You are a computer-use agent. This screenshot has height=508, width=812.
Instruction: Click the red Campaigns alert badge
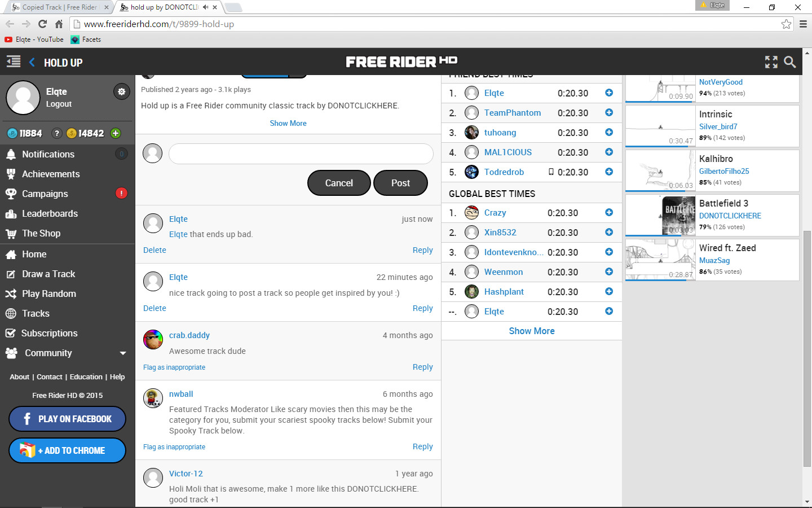(x=121, y=193)
